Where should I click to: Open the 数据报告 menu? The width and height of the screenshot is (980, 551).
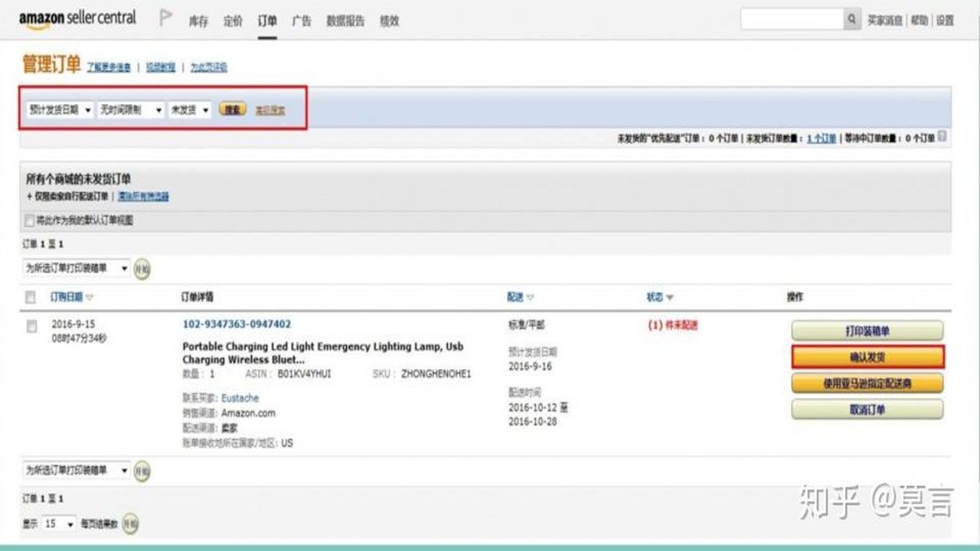click(345, 21)
